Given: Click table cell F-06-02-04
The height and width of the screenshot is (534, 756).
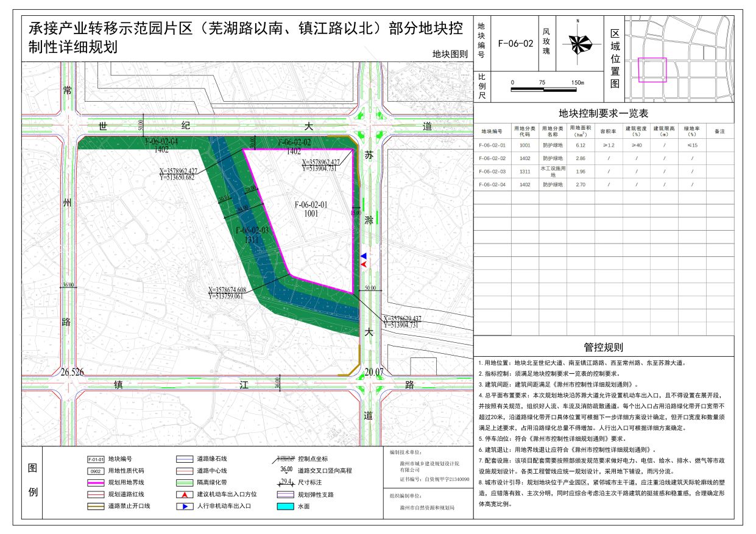Looking at the screenshot, I should pos(492,184).
